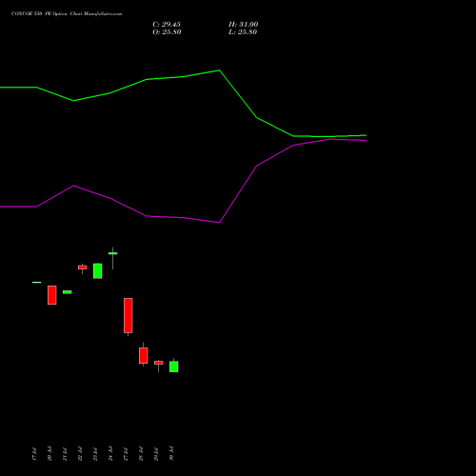This screenshot has height=476, width=476.
Task: Click the 22 Jul date axis label
Action: [x=80, y=453]
